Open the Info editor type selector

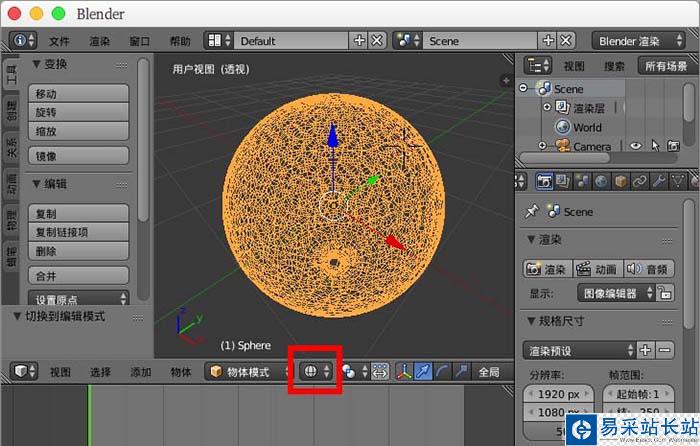click(22, 41)
